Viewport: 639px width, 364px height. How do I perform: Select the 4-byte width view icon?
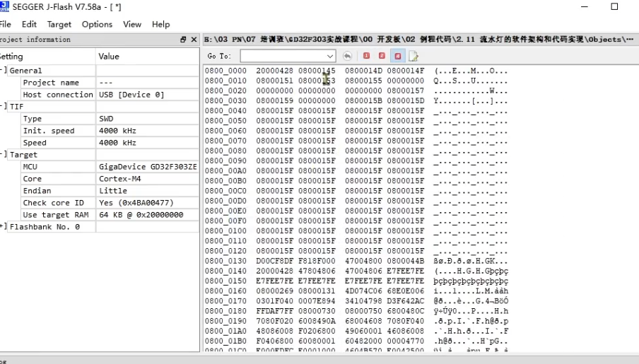(x=398, y=56)
